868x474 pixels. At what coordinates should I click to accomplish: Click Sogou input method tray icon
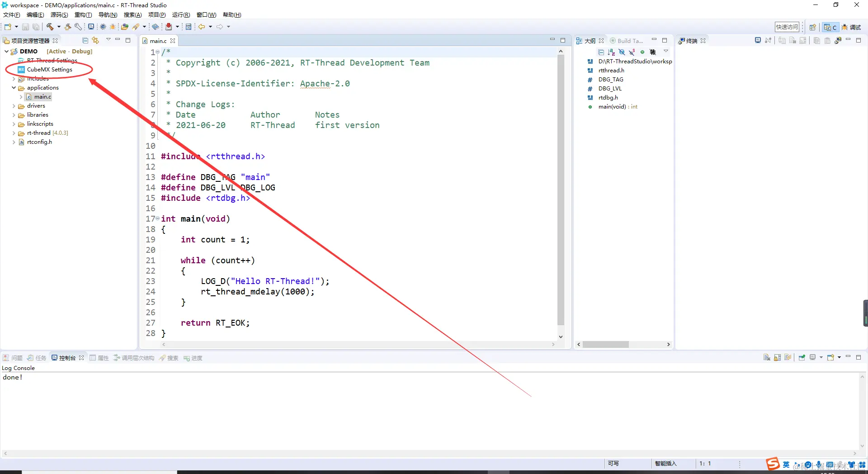click(x=772, y=464)
